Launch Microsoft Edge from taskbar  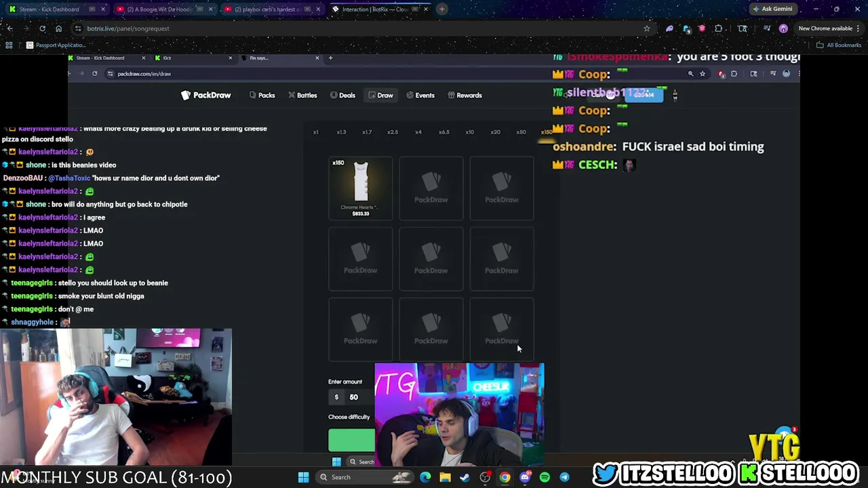pos(425,477)
